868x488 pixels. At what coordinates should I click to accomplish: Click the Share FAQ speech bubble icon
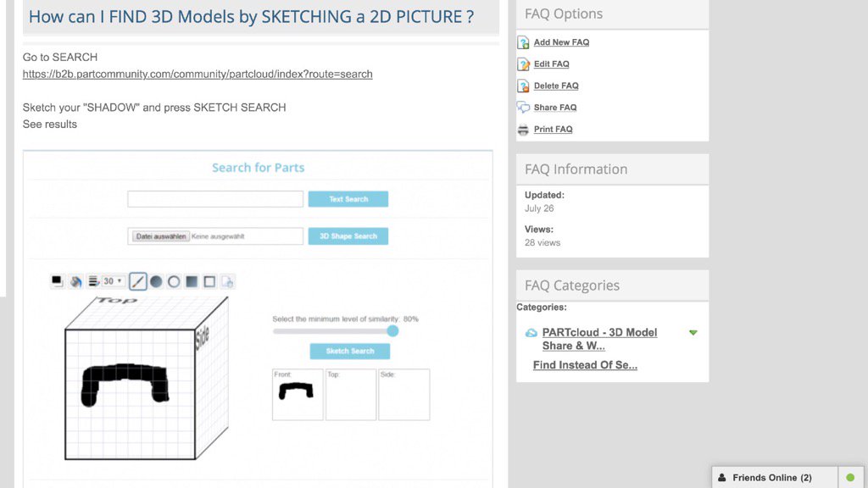523,108
